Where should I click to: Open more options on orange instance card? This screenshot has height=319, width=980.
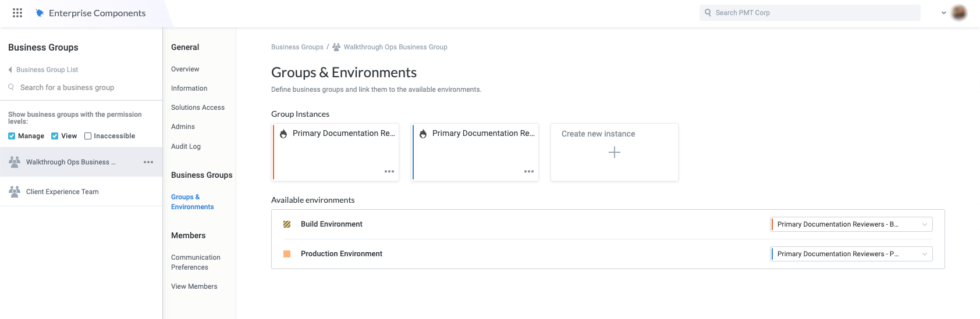click(389, 171)
